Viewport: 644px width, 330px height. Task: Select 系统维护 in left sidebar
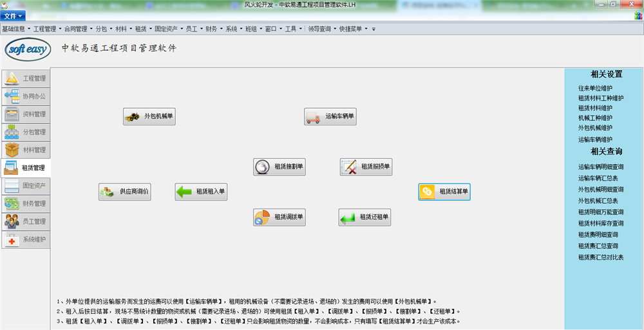pyautogui.click(x=26, y=239)
